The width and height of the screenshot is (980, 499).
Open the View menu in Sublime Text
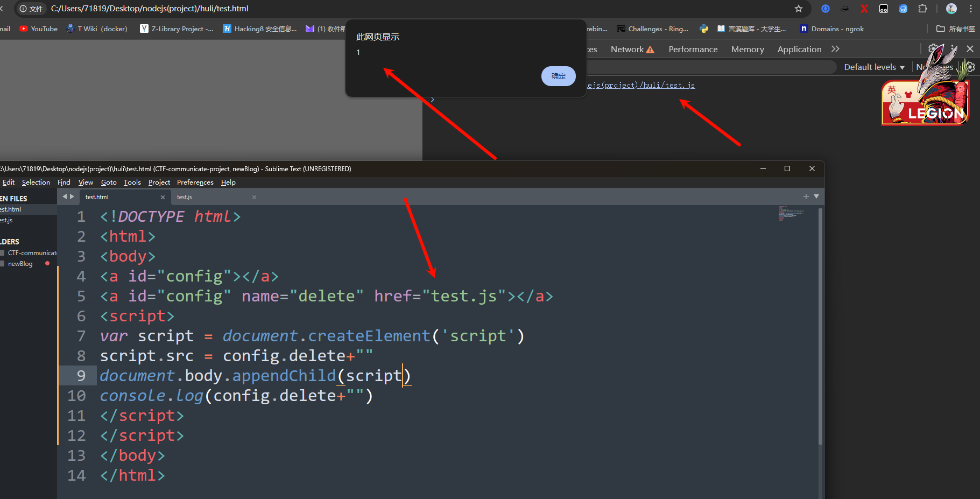pyautogui.click(x=86, y=182)
